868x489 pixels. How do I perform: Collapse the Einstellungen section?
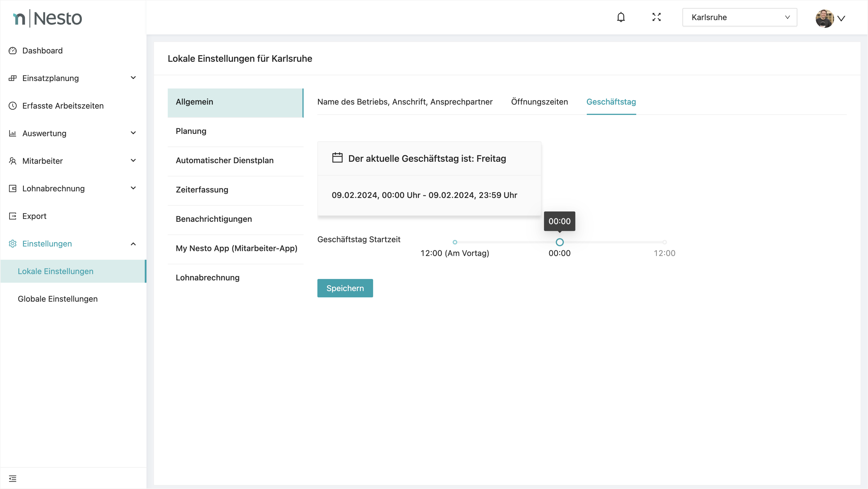133,244
